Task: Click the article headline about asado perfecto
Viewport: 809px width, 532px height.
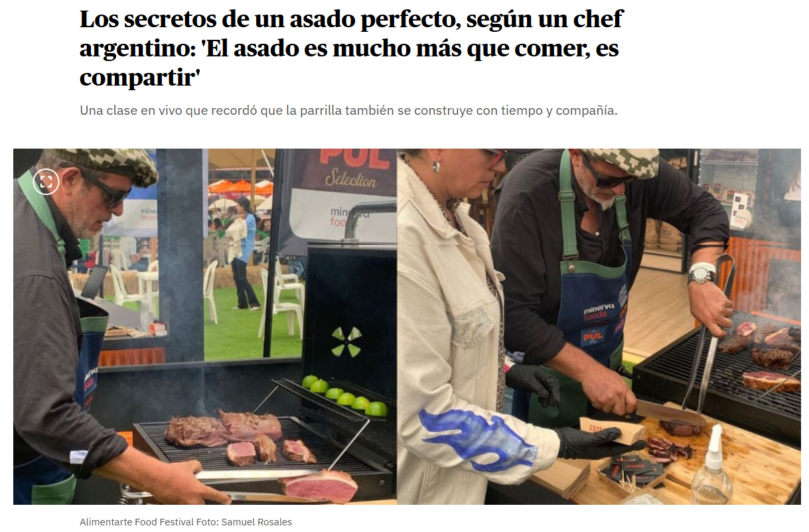Action: 352,48
